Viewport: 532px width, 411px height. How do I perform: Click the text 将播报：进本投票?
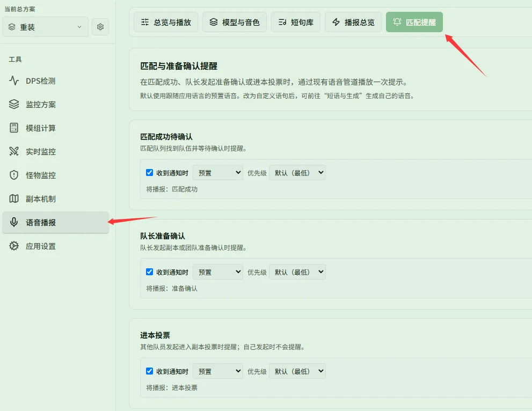[172, 387]
